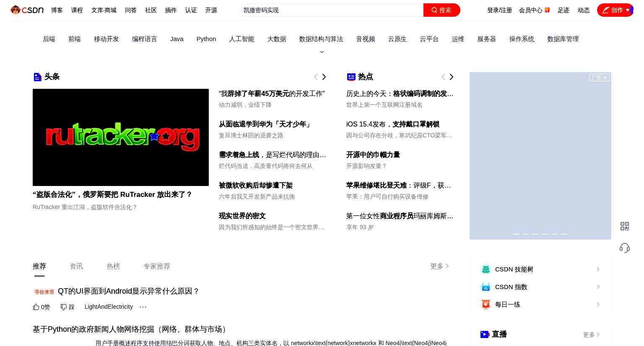
Task: Go to previous 热点 page arrow
Action: 443,77
